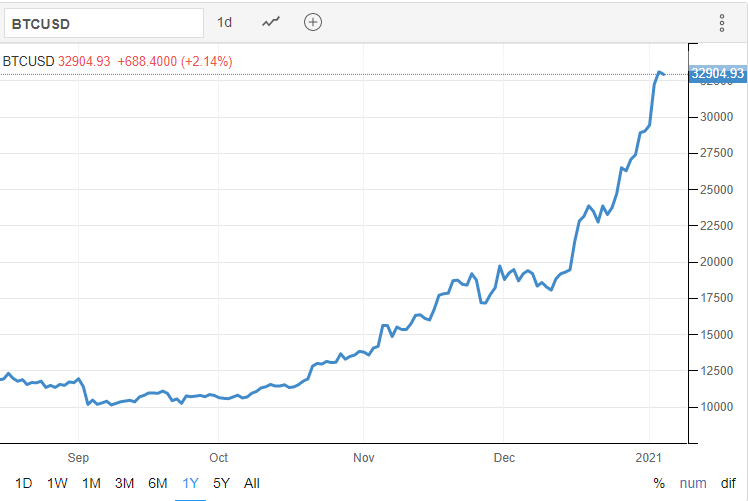The width and height of the screenshot is (748, 501).
Task: Click the BTCUSD symbol input field
Action: (x=104, y=23)
